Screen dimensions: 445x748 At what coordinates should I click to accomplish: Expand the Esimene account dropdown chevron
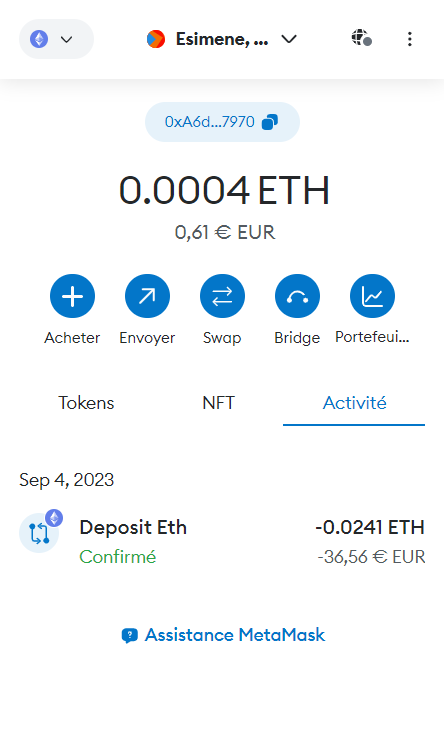(289, 39)
